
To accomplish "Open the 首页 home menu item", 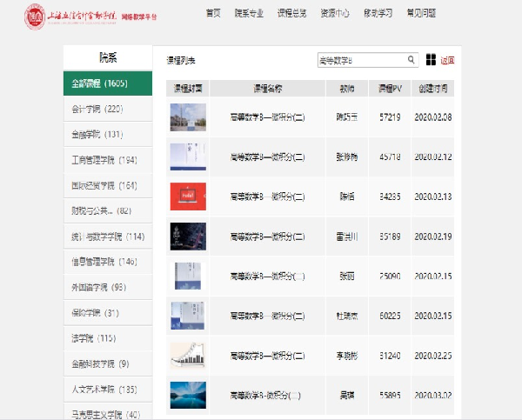I will 212,13.
